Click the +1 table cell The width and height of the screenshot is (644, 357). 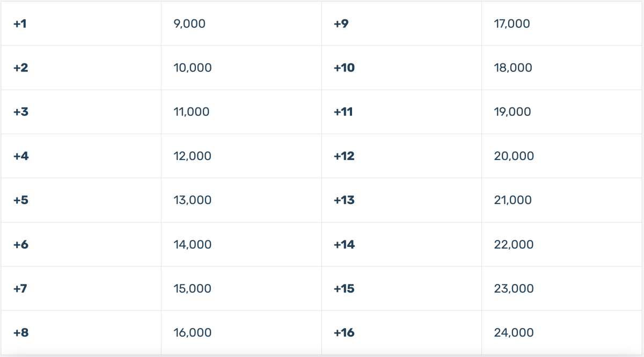pyautogui.click(x=81, y=24)
